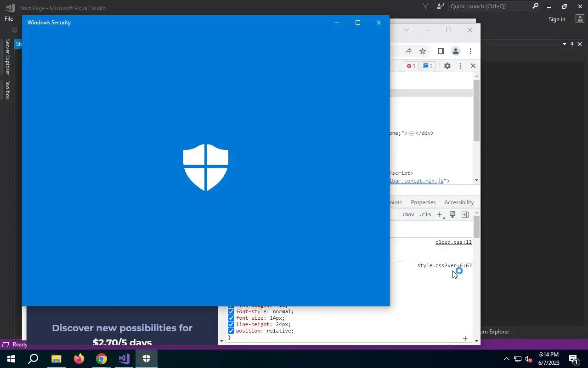Click the DevTools error count badge
Viewport: 588px width, 368px height.
tap(411, 66)
